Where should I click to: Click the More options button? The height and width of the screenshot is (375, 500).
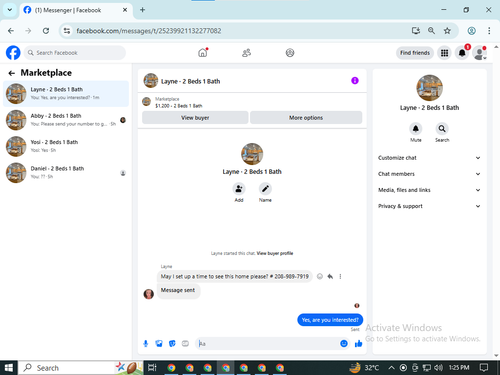[306, 118]
